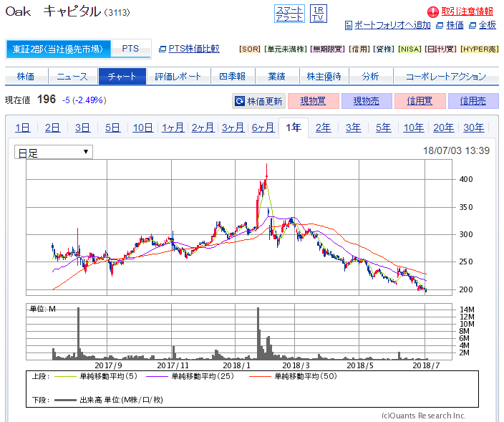Select the 10年 chart period
The height and width of the screenshot is (422, 504).
[414, 128]
